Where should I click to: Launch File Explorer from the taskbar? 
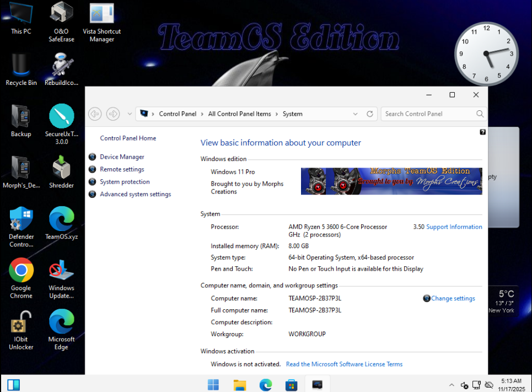239,384
